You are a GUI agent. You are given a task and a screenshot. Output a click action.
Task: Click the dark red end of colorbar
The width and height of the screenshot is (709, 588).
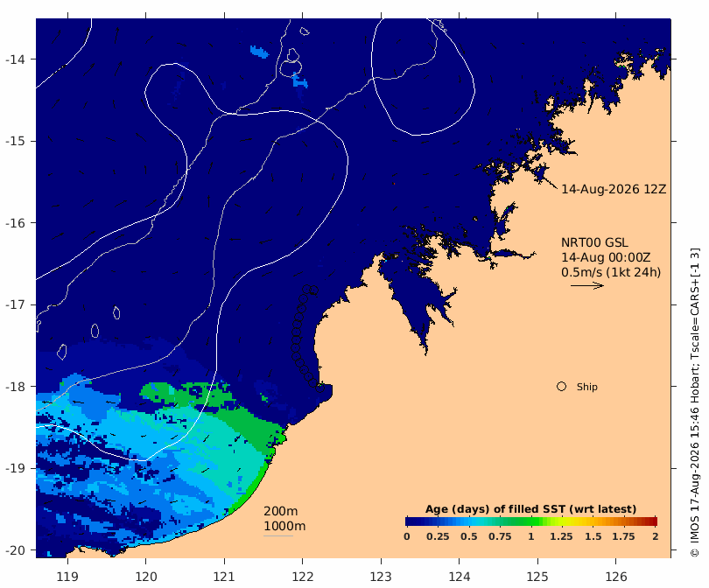(x=653, y=521)
